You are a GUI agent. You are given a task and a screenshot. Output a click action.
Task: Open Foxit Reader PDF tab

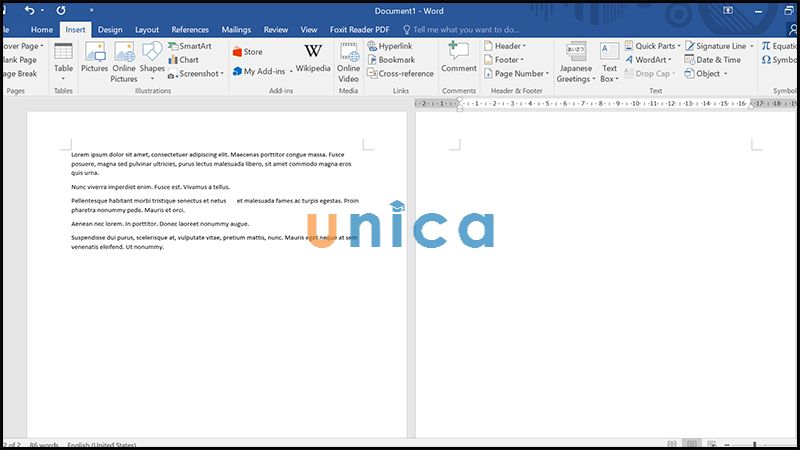coord(360,30)
